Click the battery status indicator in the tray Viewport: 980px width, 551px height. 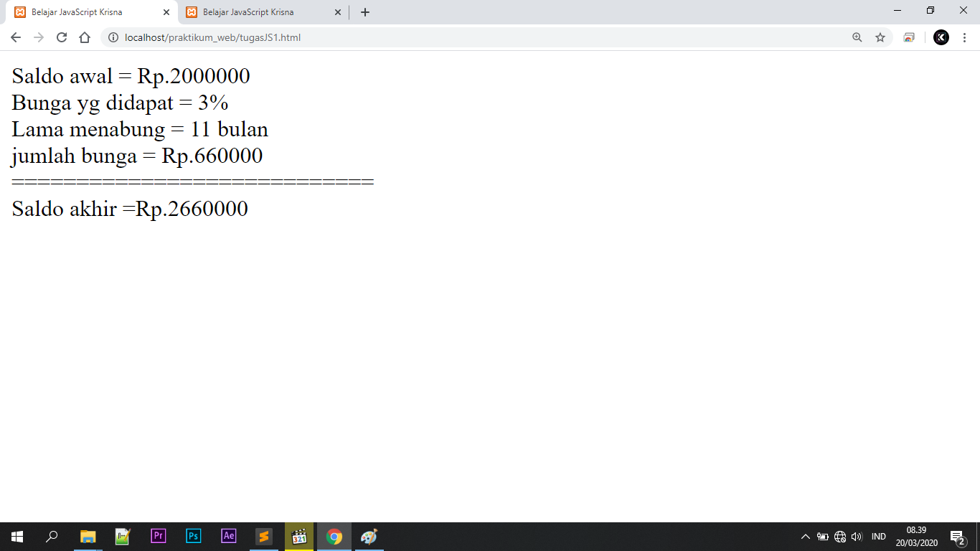pyautogui.click(x=823, y=537)
